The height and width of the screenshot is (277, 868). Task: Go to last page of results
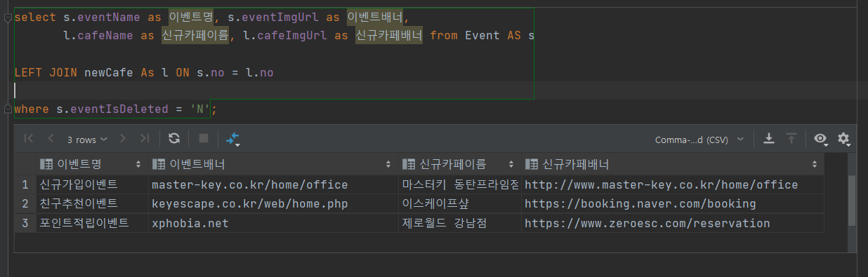point(145,139)
